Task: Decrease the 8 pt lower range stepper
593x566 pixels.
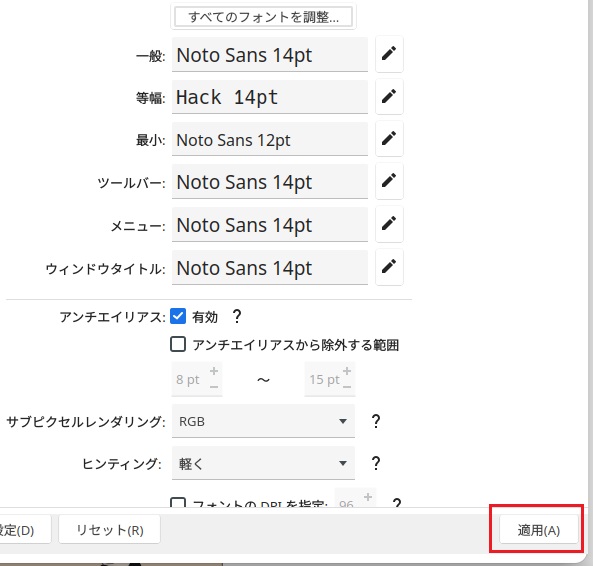Action: (x=214, y=387)
